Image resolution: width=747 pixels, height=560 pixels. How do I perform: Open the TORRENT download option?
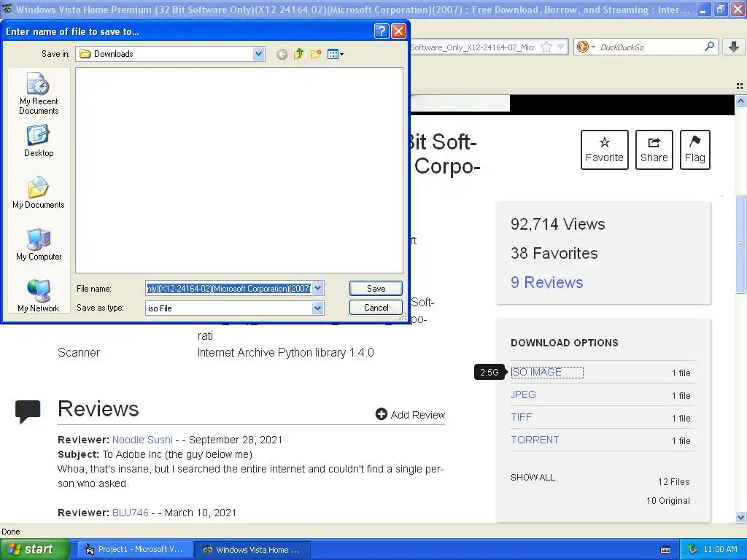point(535,440)
